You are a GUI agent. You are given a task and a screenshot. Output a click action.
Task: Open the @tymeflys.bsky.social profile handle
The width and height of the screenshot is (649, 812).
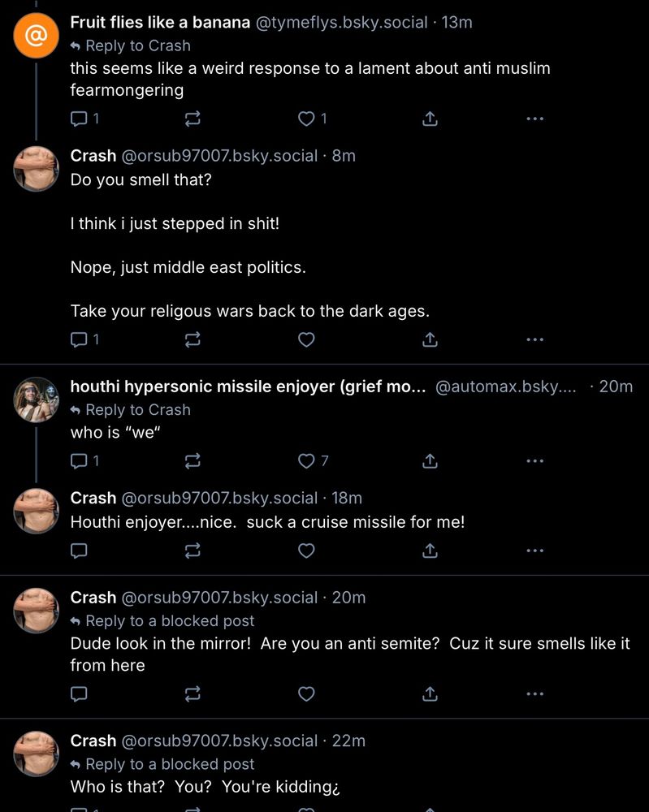[341, 23]
